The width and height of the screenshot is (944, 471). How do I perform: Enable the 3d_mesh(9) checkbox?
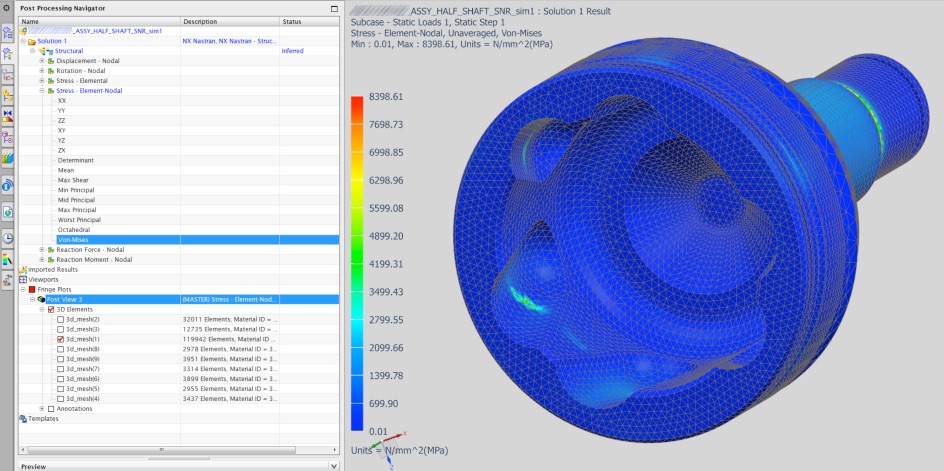click(60, 359)
